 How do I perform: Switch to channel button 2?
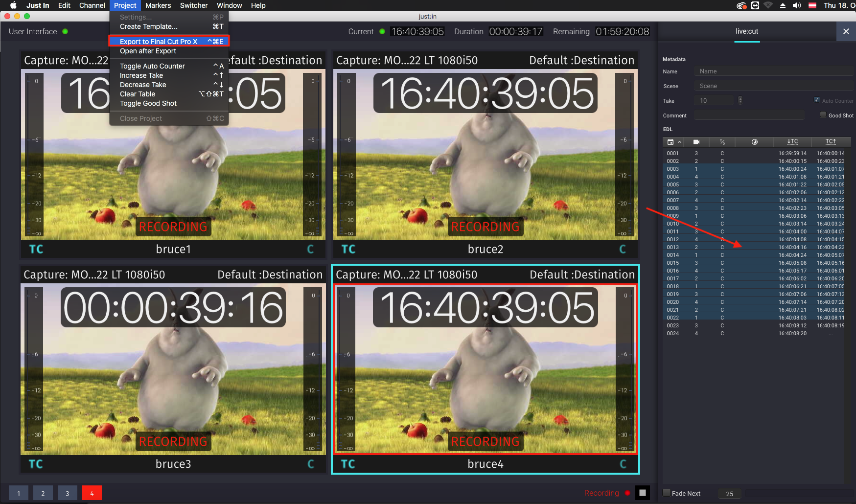[43, 493]
